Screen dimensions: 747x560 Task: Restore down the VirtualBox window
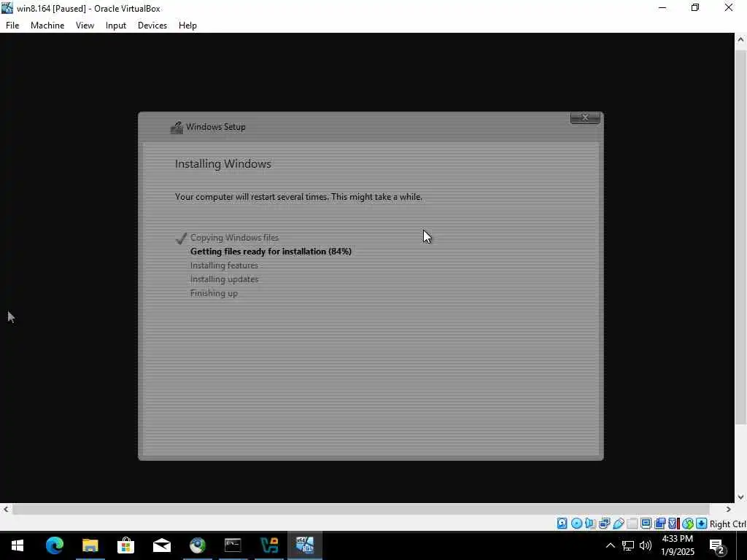point(695,8)
